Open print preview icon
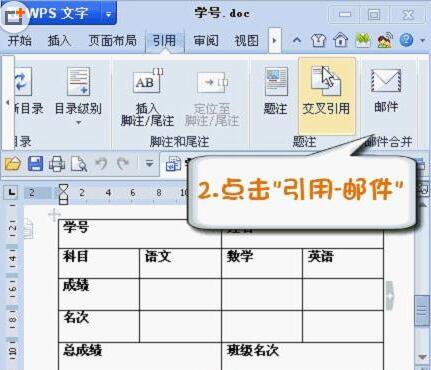Image resolution: width=431 pixels, height=370 pixels. [79, 164]
